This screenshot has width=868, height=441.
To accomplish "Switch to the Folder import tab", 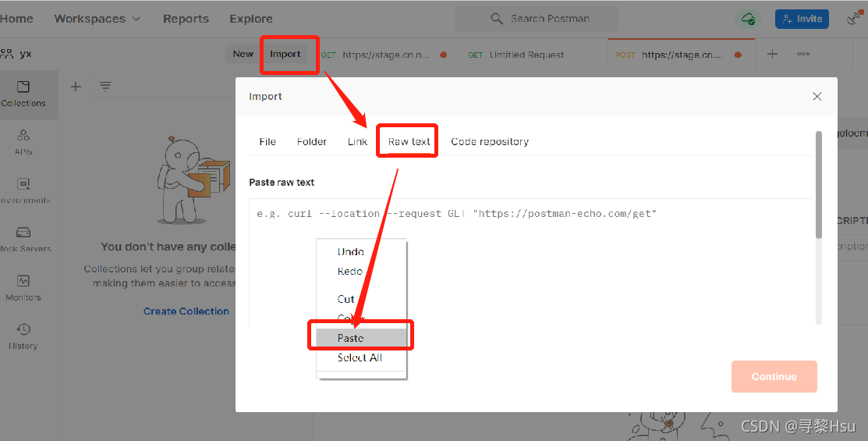I will pyautogui.click(x=312, y=142).
